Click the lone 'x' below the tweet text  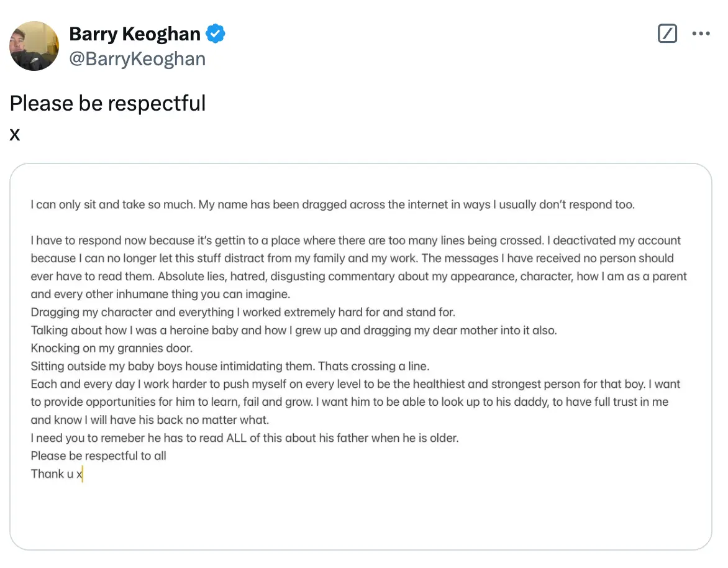[14, 134]
